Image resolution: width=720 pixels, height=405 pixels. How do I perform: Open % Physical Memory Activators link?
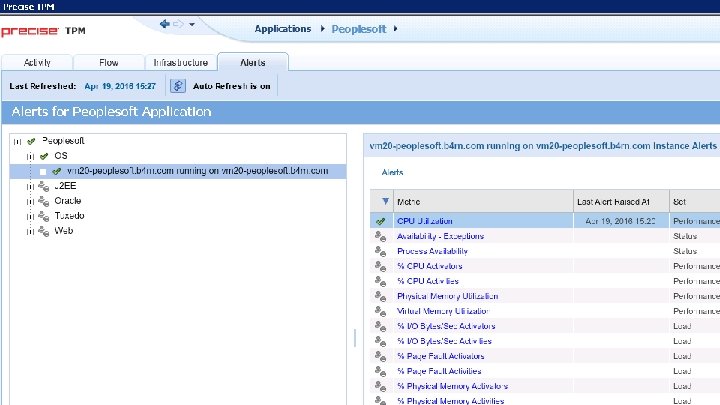tap(452, 386)
